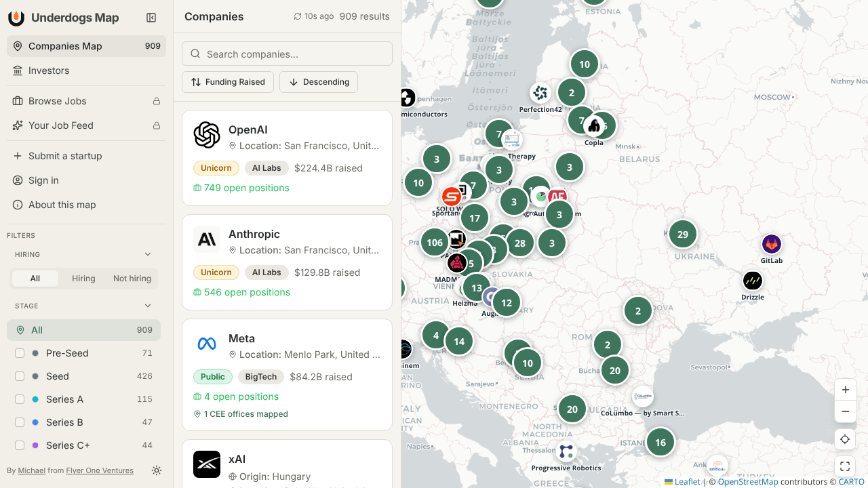The image size is (868, 488).
Task: Select the Hiring filter option
Action: [83, 279]
